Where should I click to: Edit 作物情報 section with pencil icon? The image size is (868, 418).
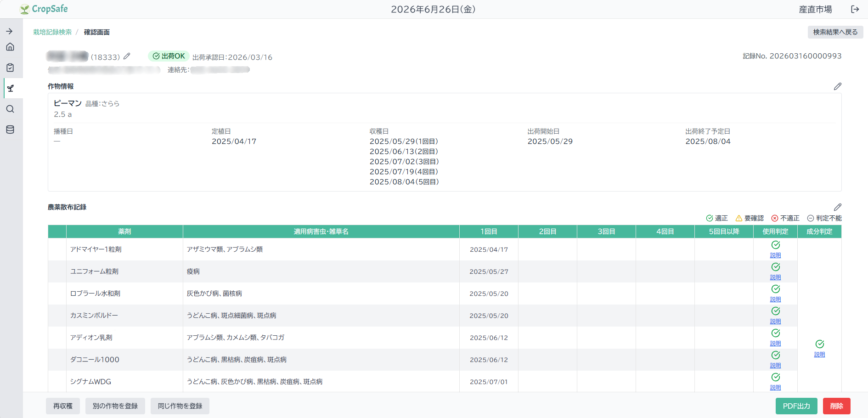838,86
